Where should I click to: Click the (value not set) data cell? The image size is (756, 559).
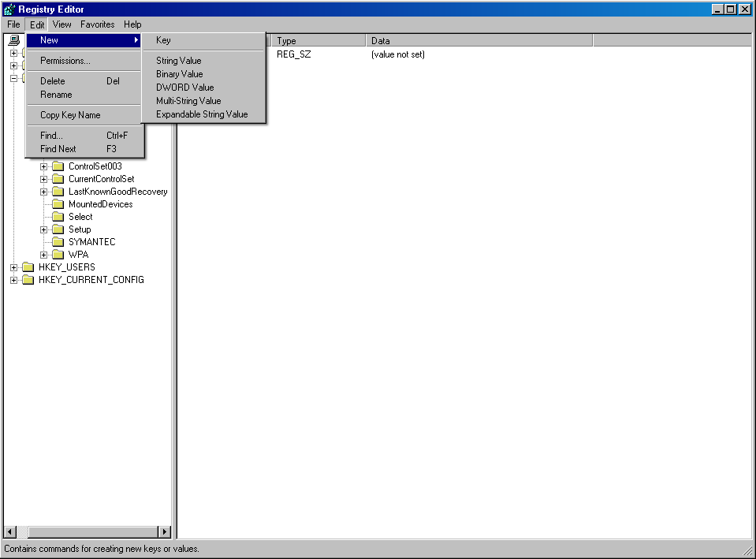[x=398, y=54]
